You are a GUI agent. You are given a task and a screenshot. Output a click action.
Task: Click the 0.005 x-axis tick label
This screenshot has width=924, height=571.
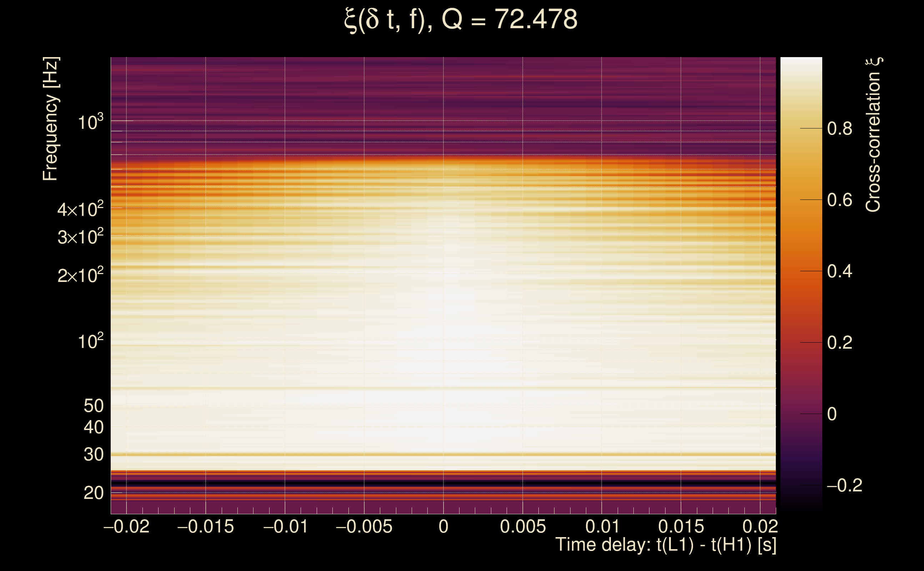point(523,526)
